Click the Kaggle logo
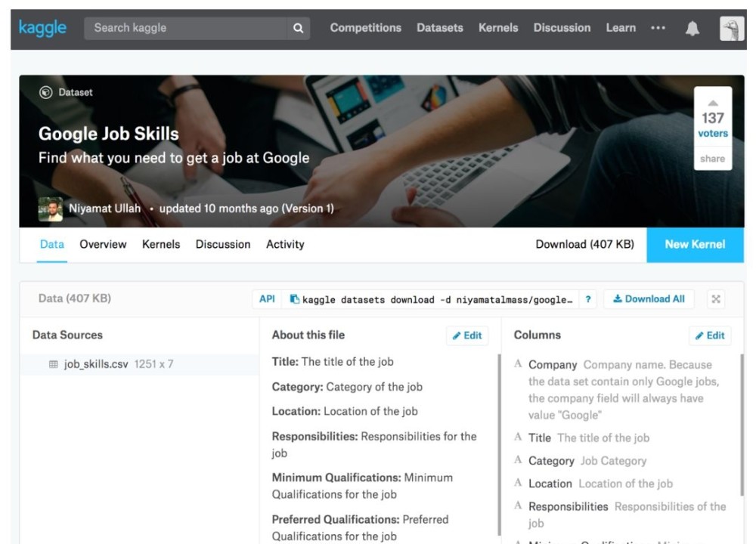This screenshot has width=756, height=544. point(42,29)
